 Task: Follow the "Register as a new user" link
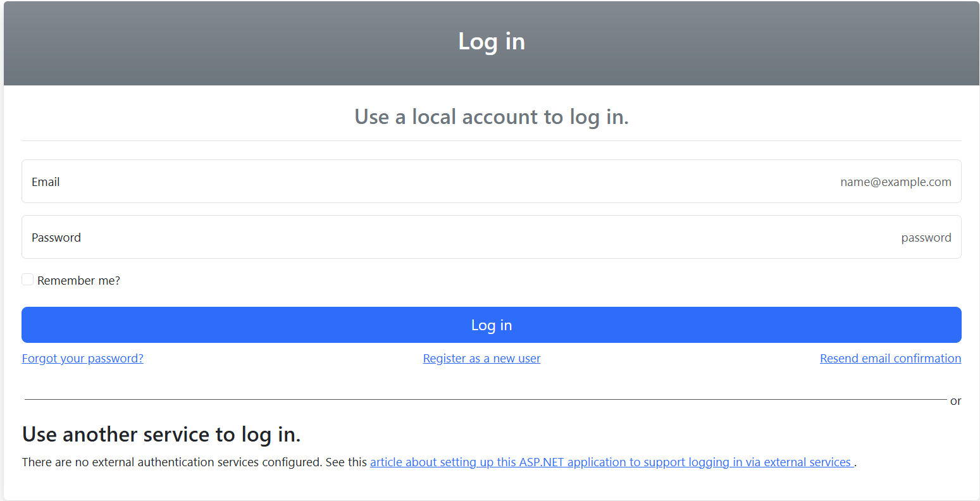pyautogui.click(x=481, y=359)
